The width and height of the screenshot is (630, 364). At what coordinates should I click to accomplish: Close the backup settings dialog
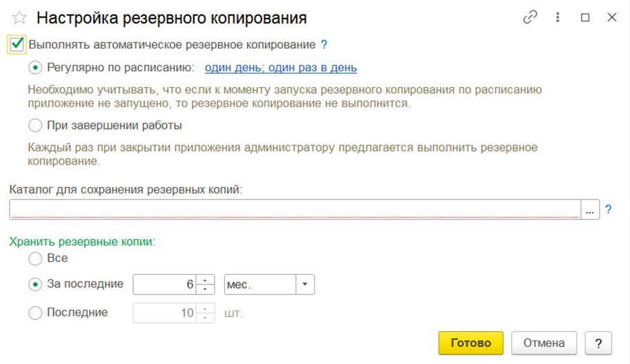(612, 17)
